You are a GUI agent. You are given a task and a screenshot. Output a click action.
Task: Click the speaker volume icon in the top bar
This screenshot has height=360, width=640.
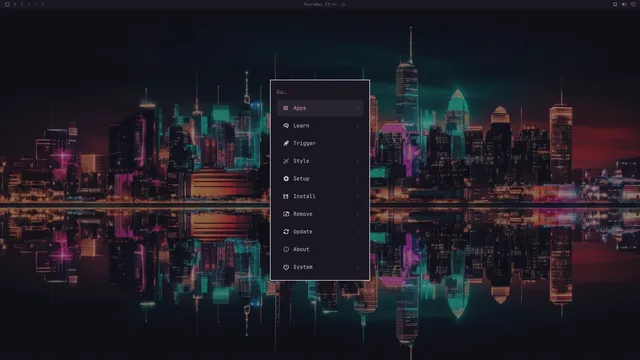(x=624, y=4)
